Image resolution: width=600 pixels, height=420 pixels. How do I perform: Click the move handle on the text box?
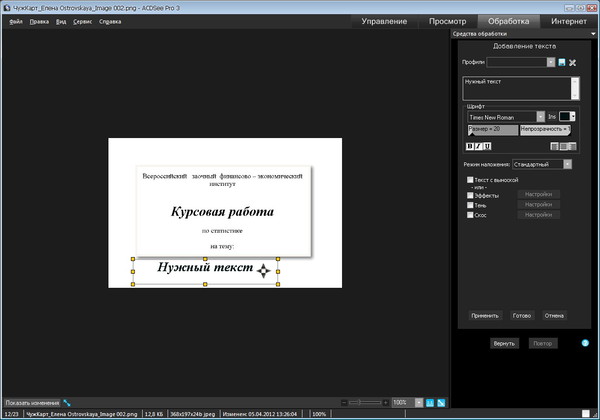(x=263, y=271)
